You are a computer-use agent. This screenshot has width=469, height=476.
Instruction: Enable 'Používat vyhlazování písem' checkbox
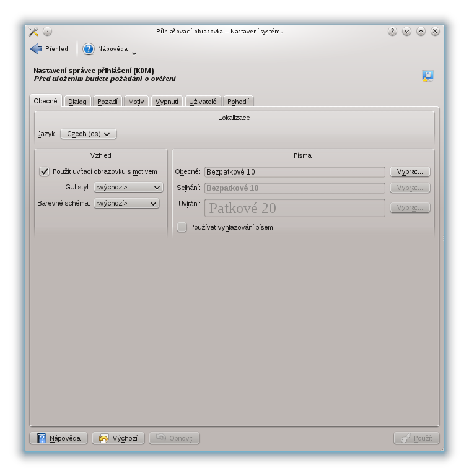click(182, 227)
